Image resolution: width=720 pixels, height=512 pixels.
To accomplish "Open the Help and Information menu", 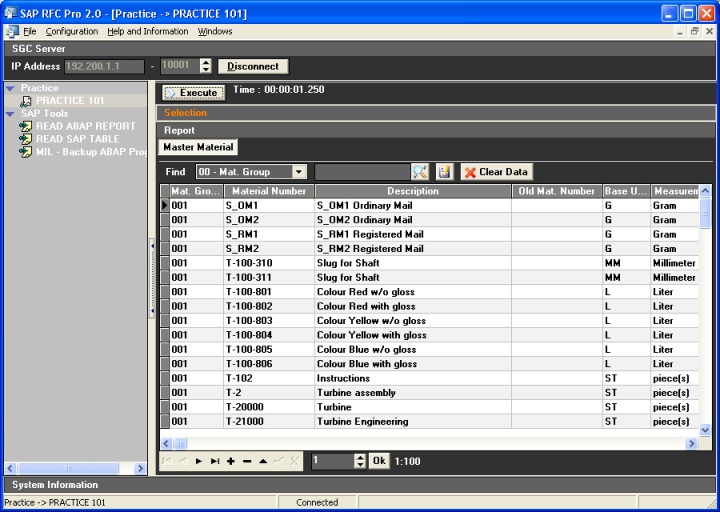I will pyautogui.click(x=148, y=32).
